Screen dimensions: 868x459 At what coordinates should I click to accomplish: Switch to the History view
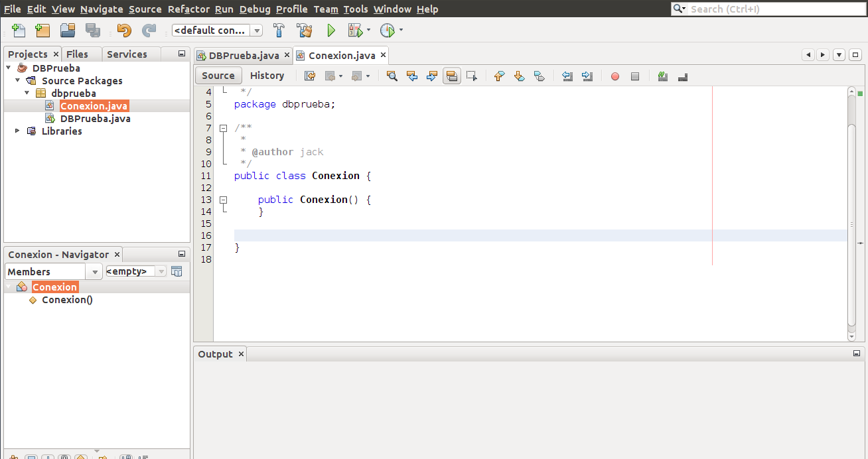(x=267, y=75)
